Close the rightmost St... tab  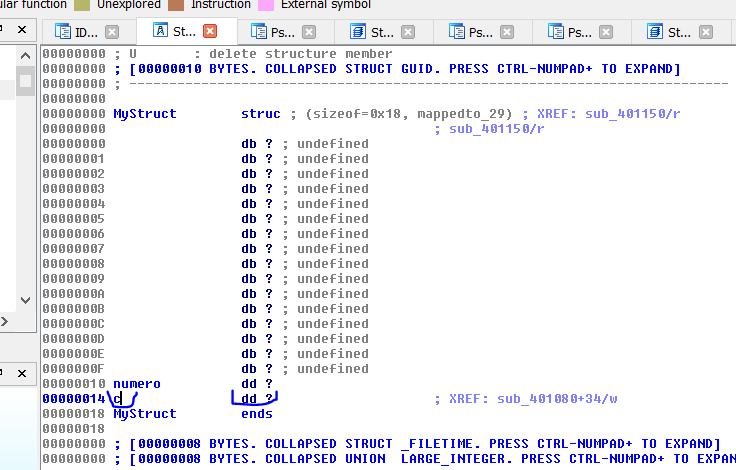705,32
